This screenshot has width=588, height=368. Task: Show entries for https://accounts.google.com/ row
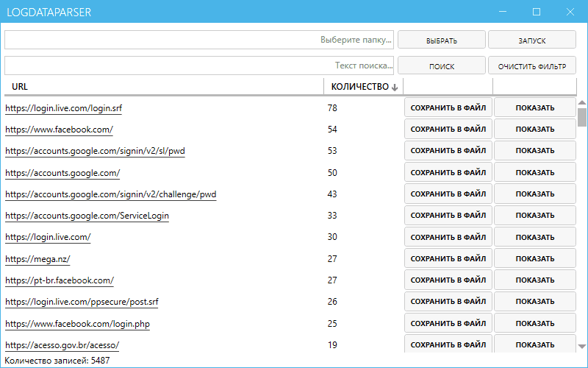pos(535,172)
